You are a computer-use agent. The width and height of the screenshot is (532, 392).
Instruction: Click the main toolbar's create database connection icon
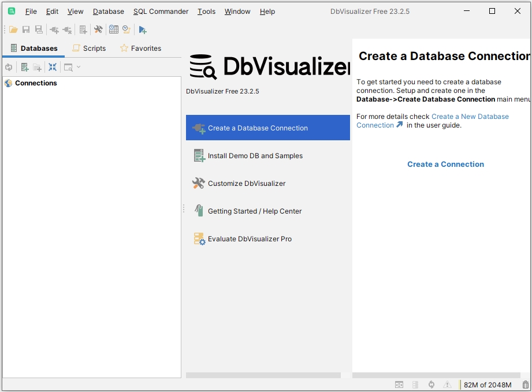click(x=54, y=30)
